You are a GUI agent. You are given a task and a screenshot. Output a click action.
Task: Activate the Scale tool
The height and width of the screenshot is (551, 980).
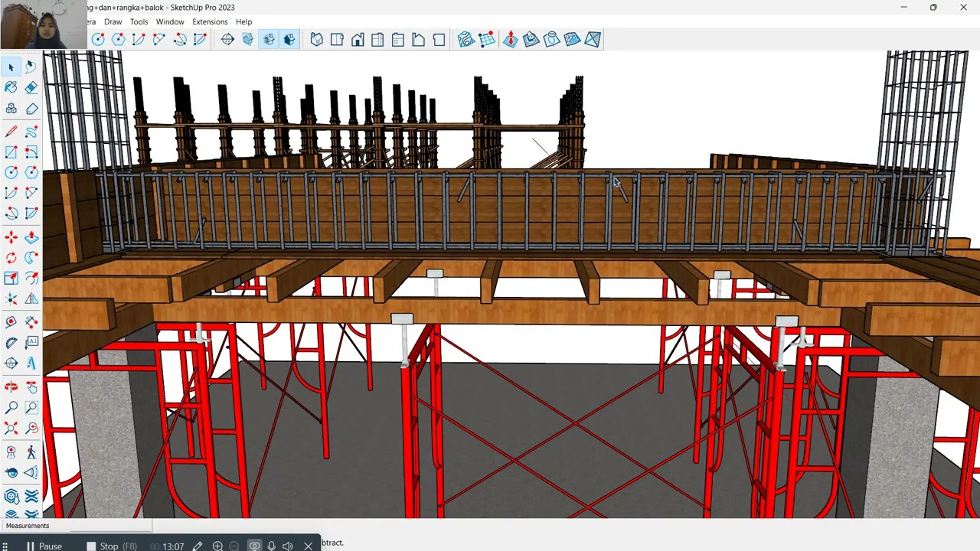click(x=11, y=279)
